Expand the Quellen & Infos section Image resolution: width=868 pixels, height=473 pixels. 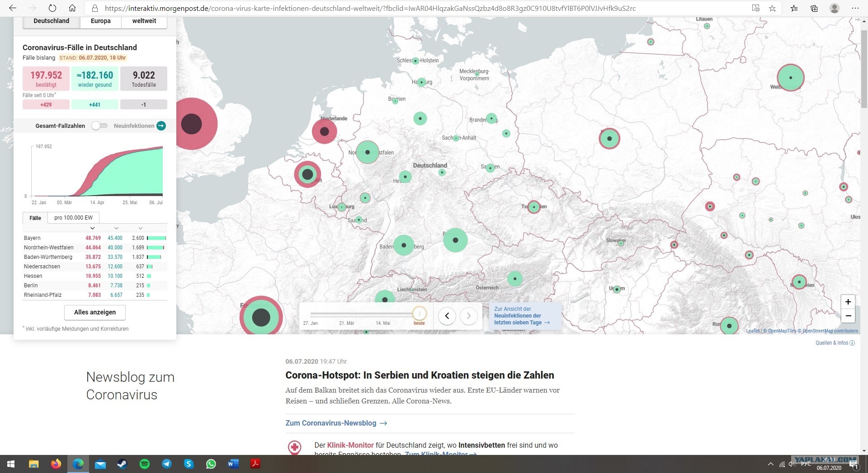[835, 343]
